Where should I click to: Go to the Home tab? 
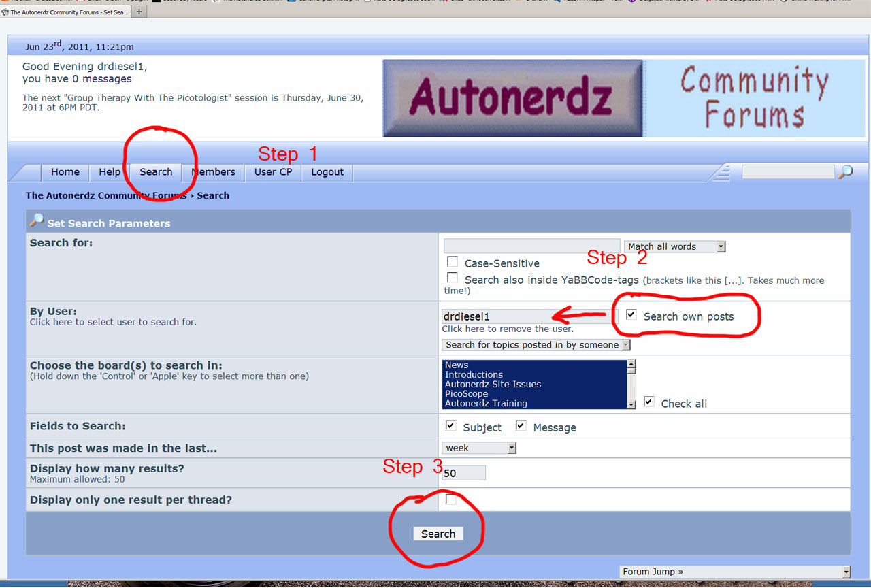[x=65, y=172]
